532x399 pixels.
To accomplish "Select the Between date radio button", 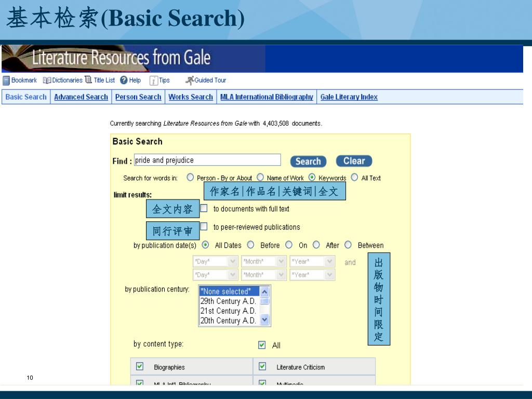I will (x=348, y=245).
